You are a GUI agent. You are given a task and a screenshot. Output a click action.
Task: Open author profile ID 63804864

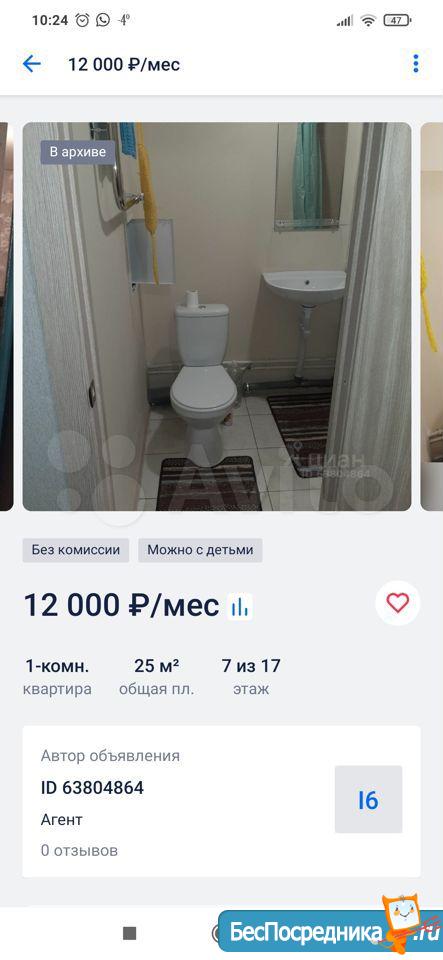click(x=92, y=787)
